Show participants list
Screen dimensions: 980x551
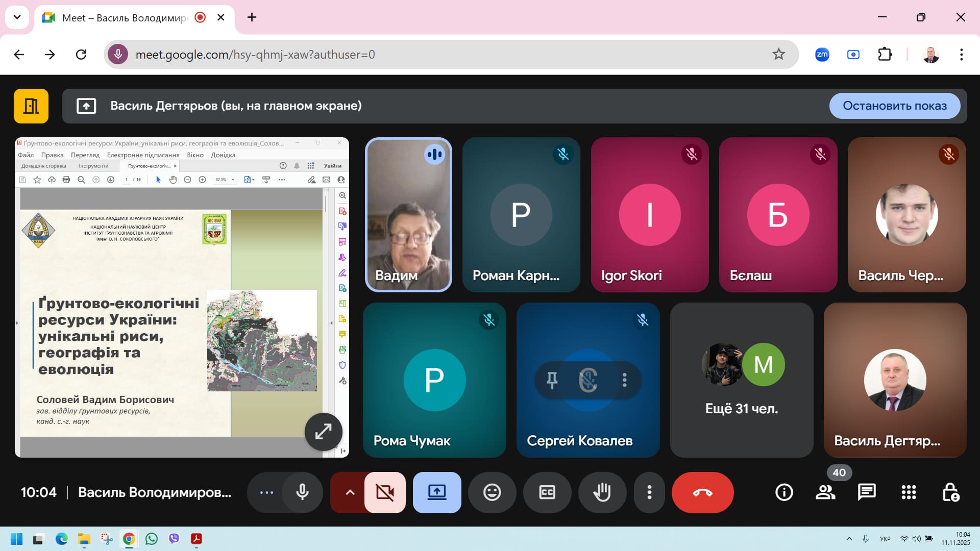point(825,492)
